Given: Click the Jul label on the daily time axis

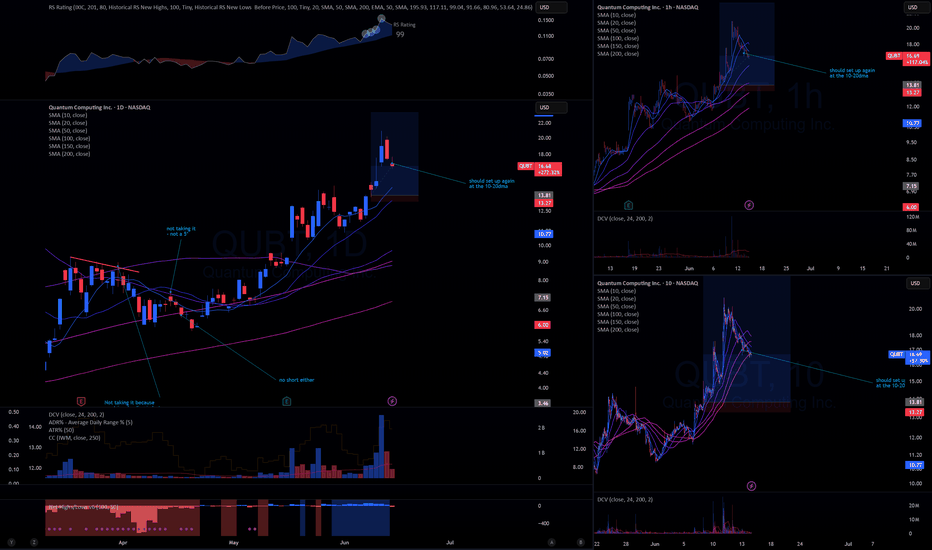Looking at the screenshot, I should pyautogui.click(x=450, y=542).
